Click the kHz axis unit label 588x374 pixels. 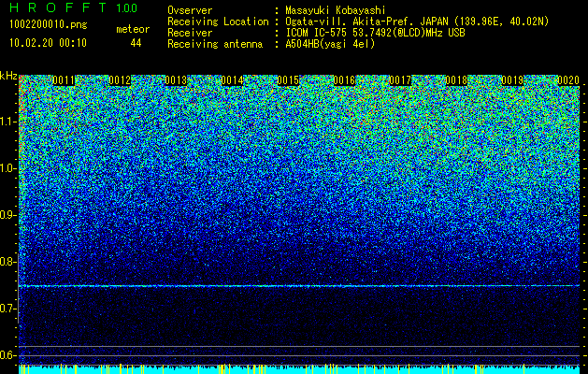click(x=8, y=76)
